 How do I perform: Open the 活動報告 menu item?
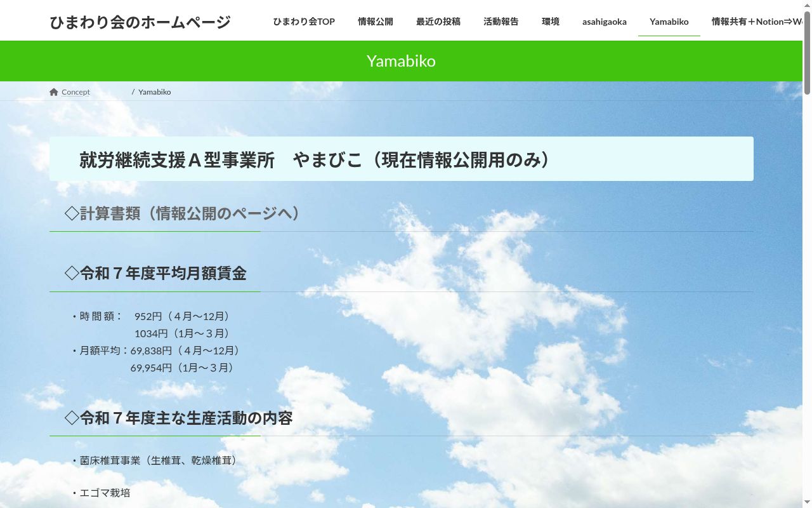(x=501, y=22)
